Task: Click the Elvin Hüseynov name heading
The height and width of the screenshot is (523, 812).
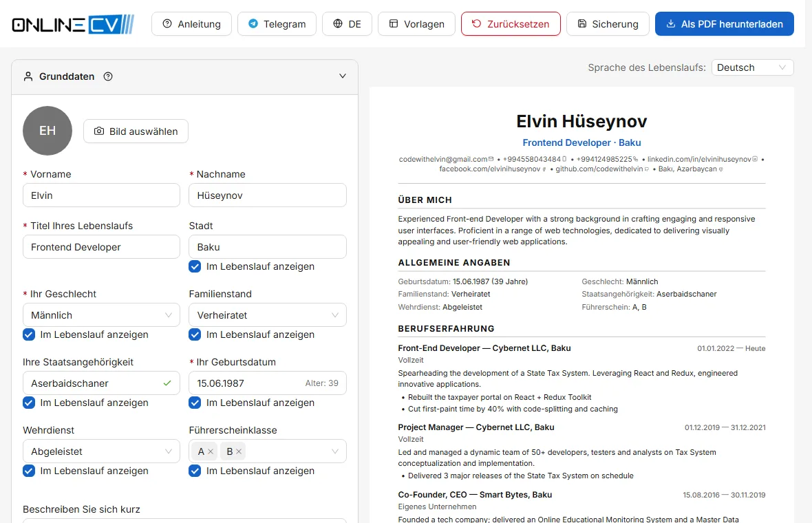Action: pyautogui.click(x=581, y=121)
